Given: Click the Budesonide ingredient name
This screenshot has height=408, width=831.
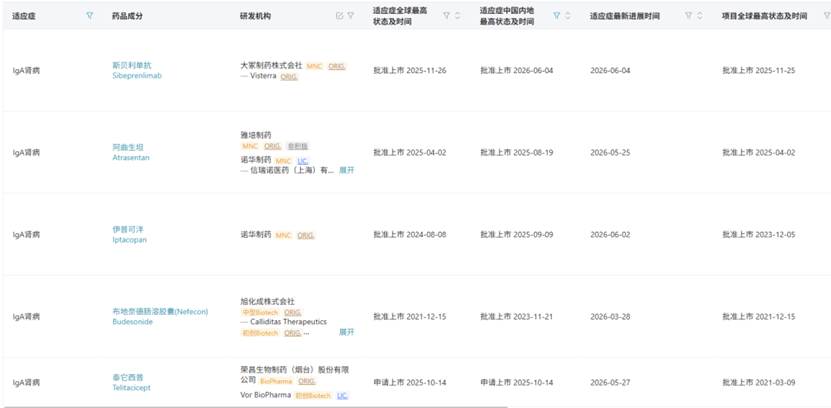Looking at the screenshot, I should pyautogui.click(x=132, y=322).
